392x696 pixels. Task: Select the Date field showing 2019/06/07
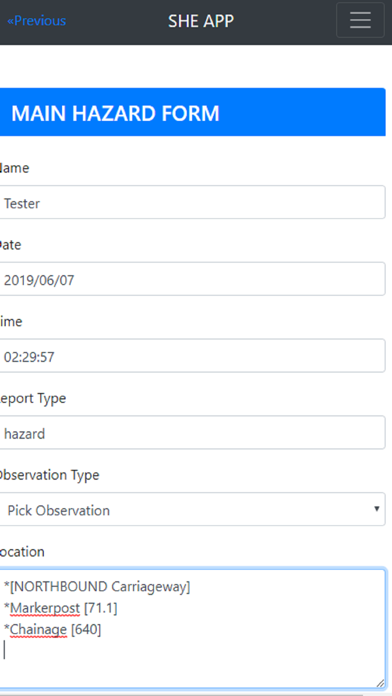click(x=192, y=279)
